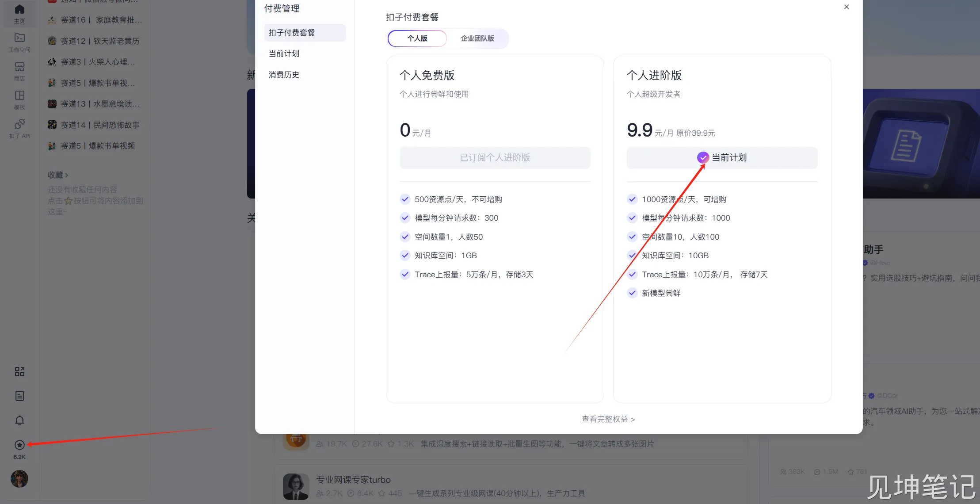This screenshot has width=980, height=504.
Task: Open the 当前计划 menu item
Action: coord(284,53)
